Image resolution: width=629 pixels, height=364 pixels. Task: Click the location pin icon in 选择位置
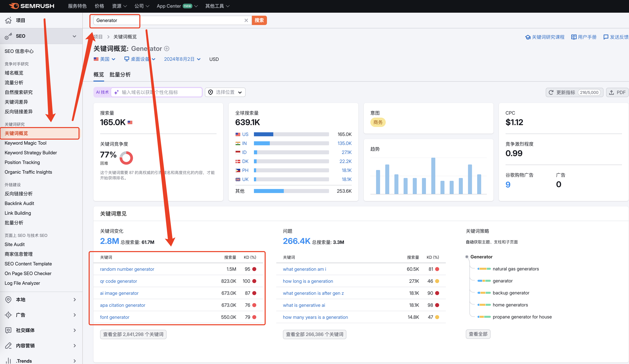[x=211, y=92]
